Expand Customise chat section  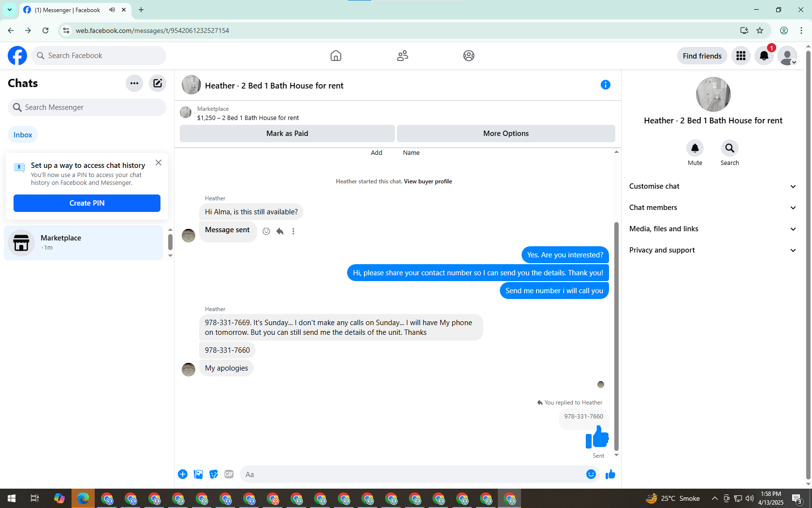[x=713, y=186]
